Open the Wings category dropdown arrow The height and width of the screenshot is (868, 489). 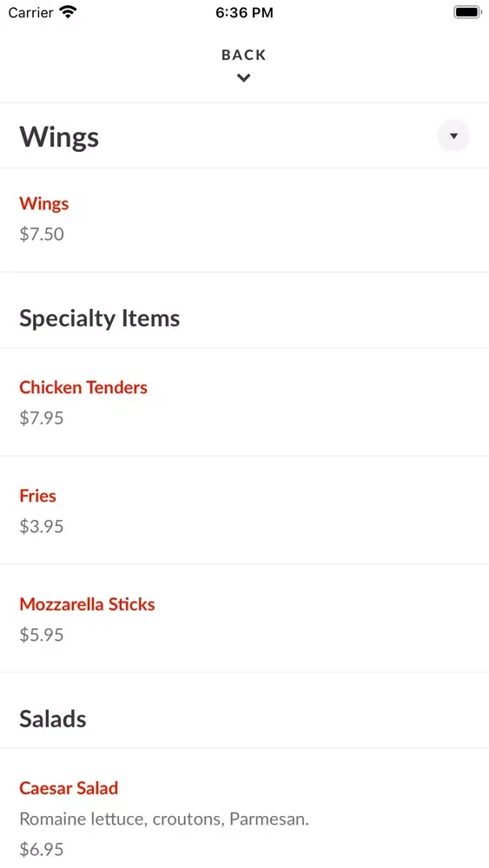pos(453,135)
